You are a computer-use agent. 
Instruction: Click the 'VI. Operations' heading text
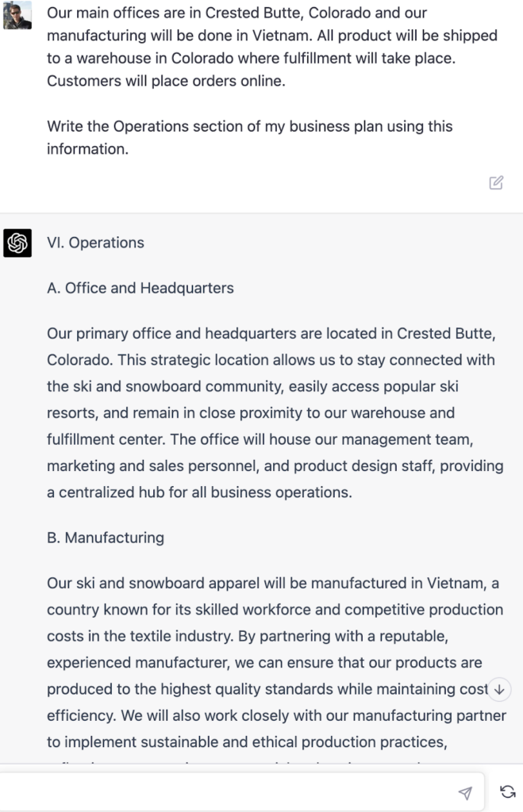[97, 243]
